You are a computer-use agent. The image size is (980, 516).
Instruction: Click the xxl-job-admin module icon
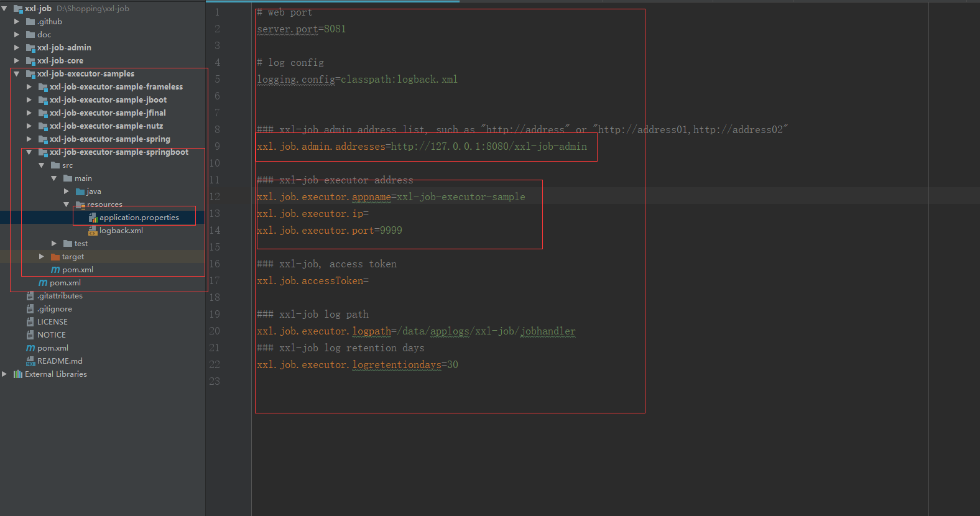point(30,48)
